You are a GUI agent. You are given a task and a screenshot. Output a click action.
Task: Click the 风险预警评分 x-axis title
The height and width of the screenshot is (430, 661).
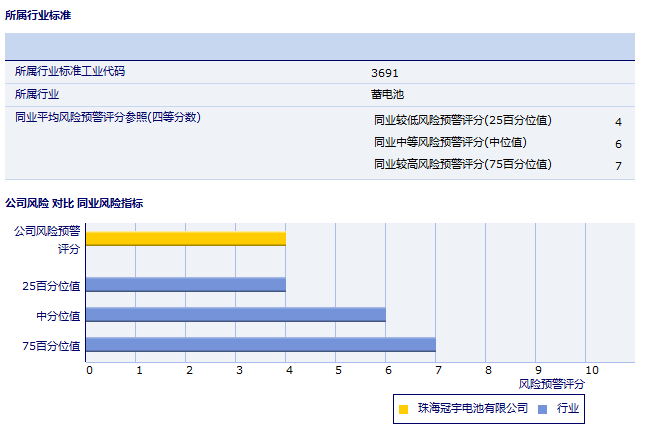click(x=552, y=384)
